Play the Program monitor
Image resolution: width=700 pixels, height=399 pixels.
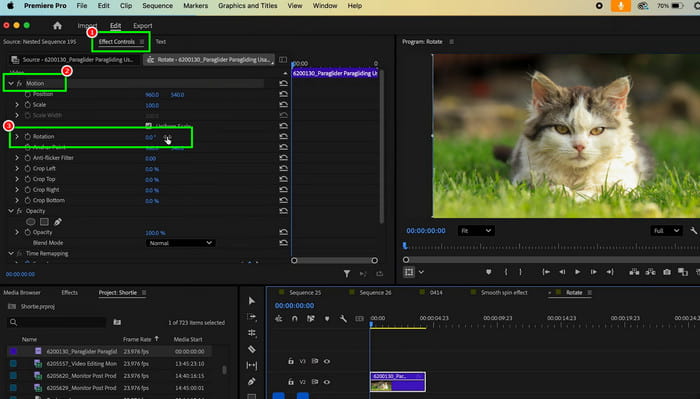(x=578, y=272)
